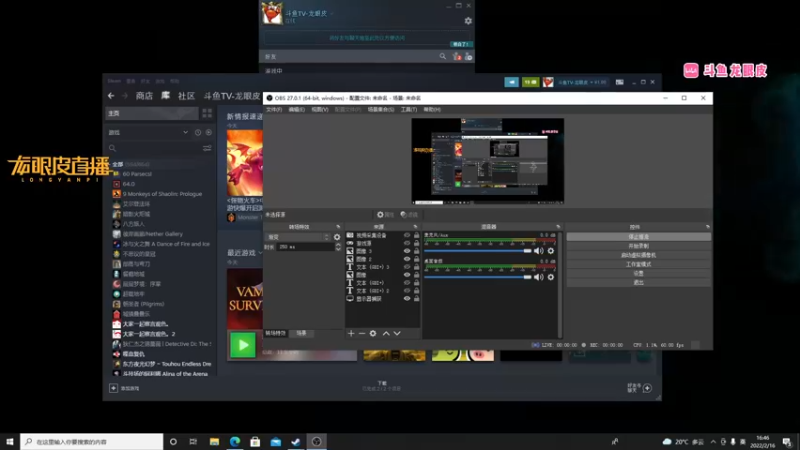
Task: Open Steam friends chat plus icon
Action: click(x=647, y=388)
